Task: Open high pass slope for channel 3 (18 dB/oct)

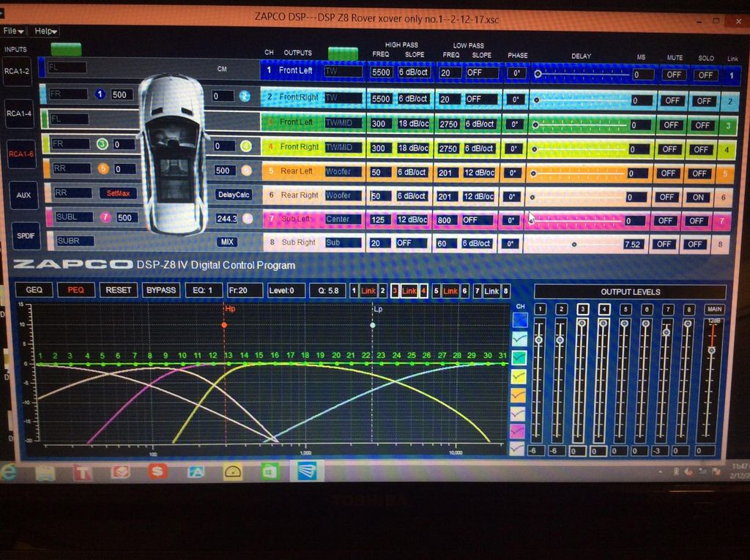Action: point(413,124)
